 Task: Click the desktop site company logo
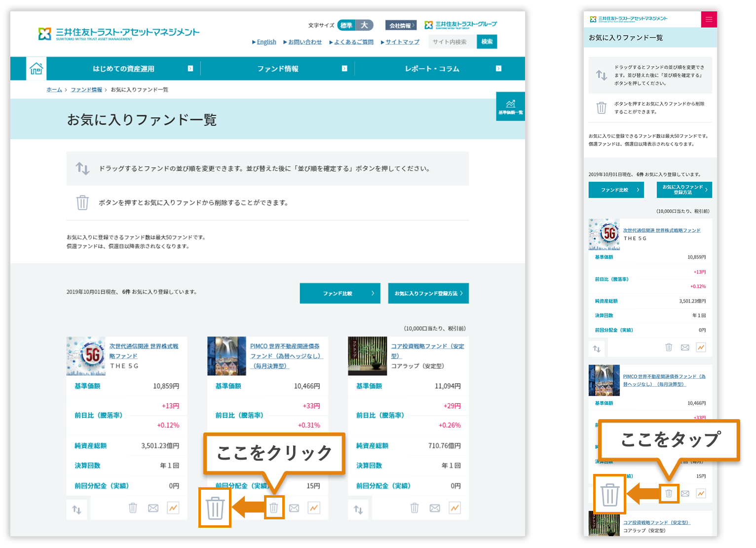[x=119, y=34]
